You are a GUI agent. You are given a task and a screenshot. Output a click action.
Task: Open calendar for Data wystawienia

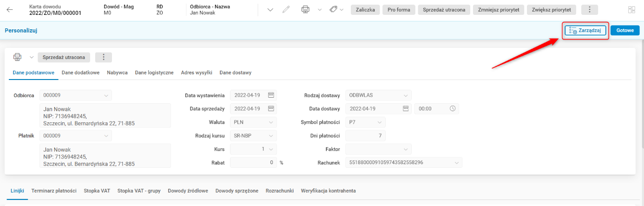click(x=271, y=95)
